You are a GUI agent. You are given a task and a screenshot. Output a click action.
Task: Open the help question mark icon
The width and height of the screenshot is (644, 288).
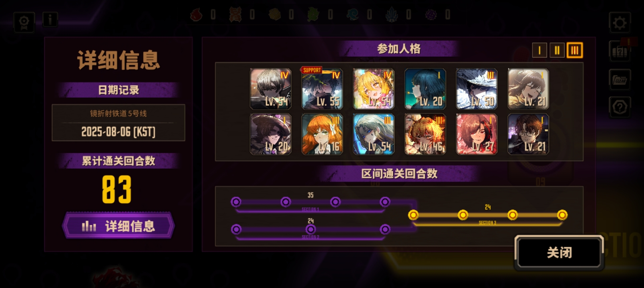pos(620,107)
